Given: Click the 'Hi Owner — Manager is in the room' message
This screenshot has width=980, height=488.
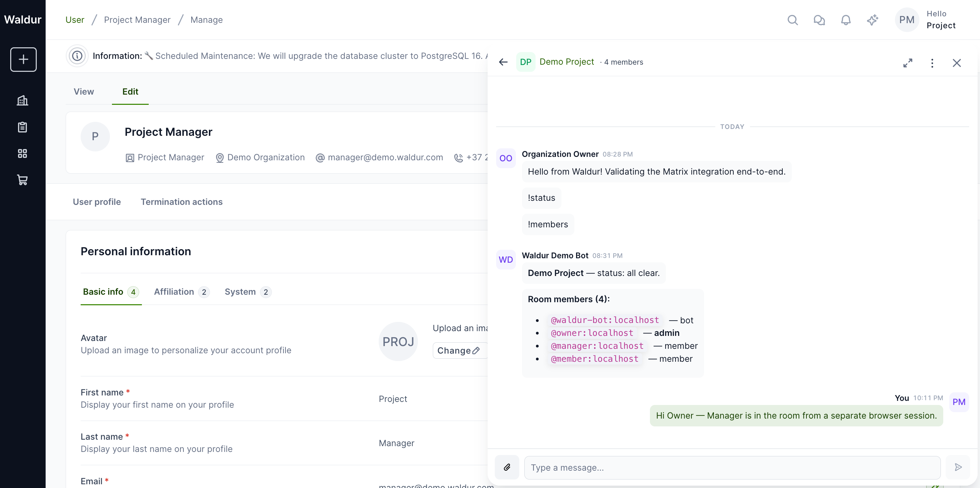Looking at the screenshot, I should (796, 416).
